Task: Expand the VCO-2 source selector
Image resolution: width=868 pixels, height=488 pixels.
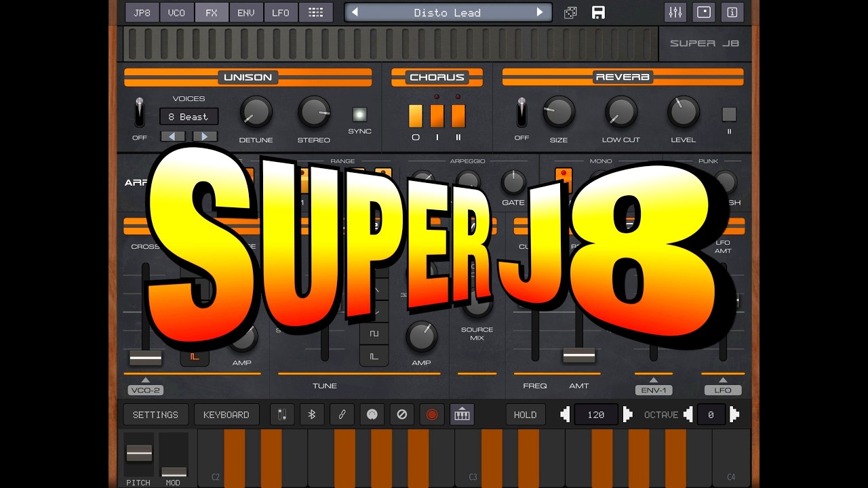Action: point(145,390)
